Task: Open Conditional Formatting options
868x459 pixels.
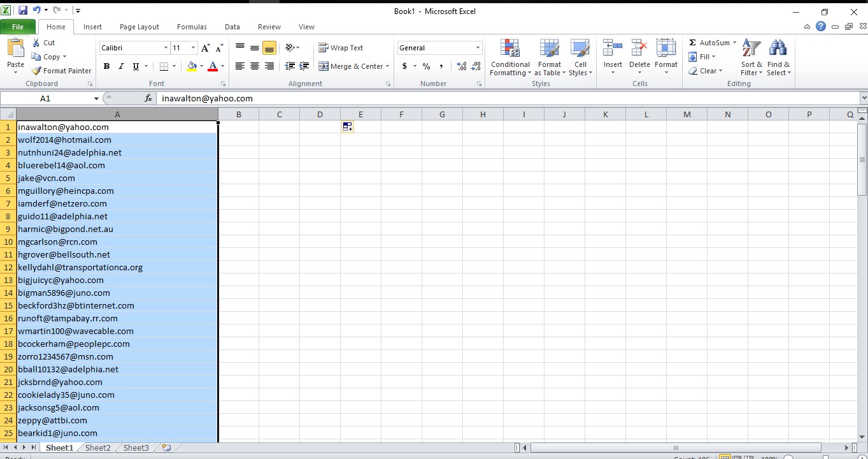Action: point(509,57)
